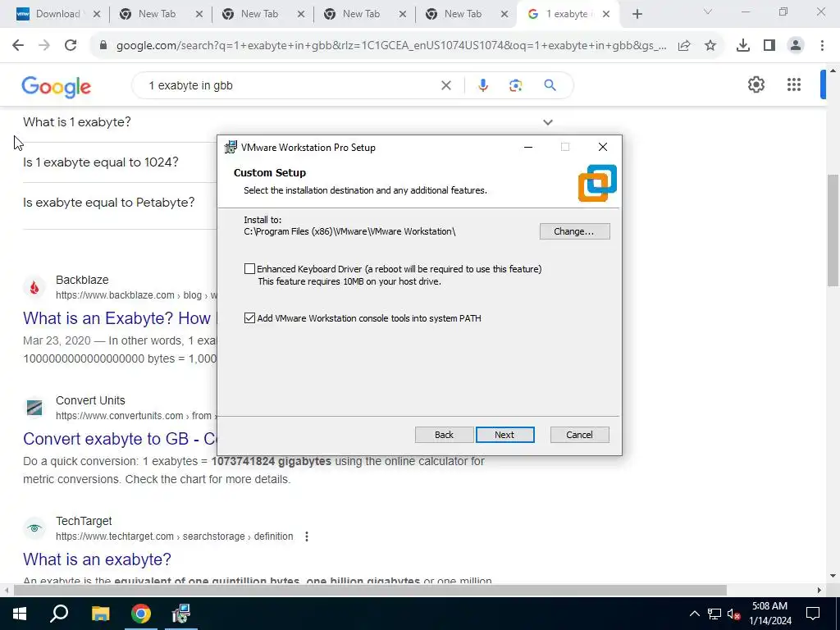Click the Change... install location button
840x630 pixels.
(x=574, y=231)
